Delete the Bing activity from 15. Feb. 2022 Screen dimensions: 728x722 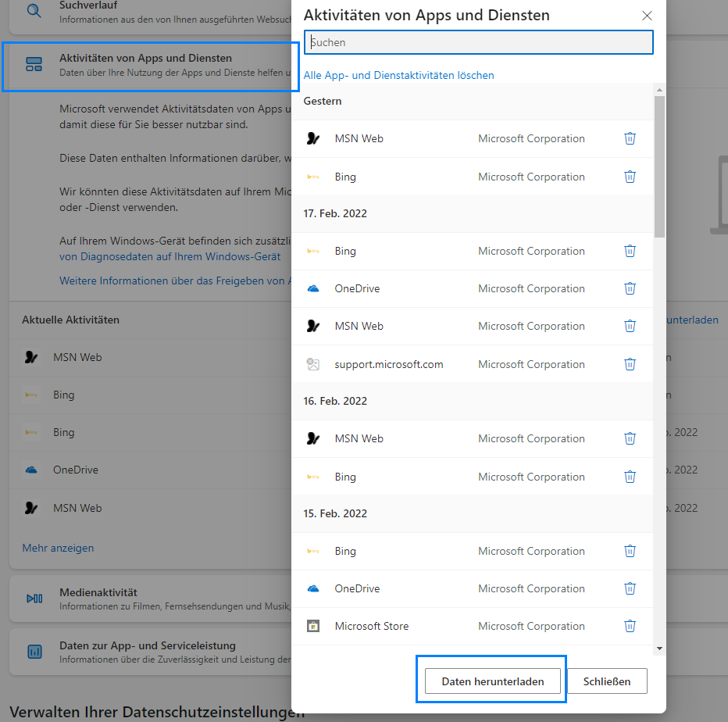click(x=630, y=551)
